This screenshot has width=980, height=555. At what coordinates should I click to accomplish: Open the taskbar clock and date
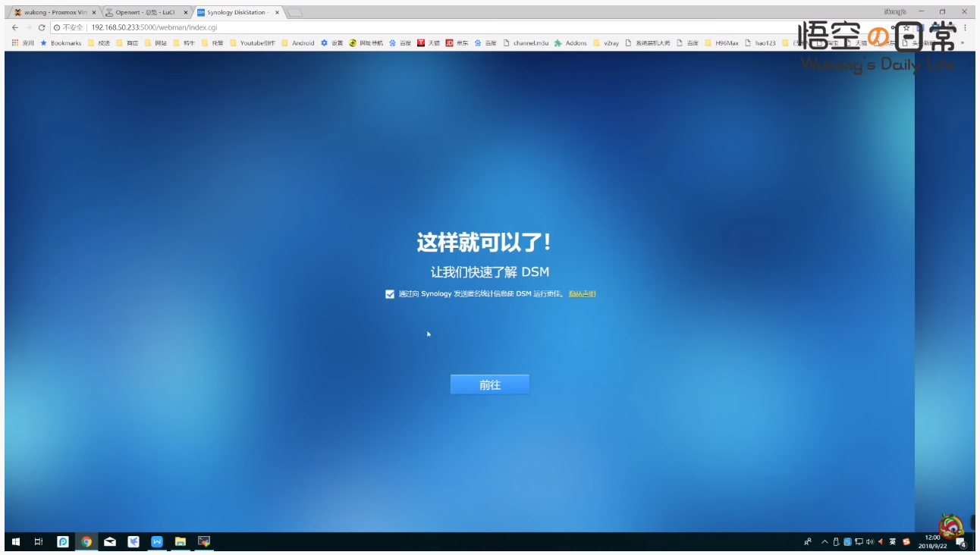pos(933,541)
